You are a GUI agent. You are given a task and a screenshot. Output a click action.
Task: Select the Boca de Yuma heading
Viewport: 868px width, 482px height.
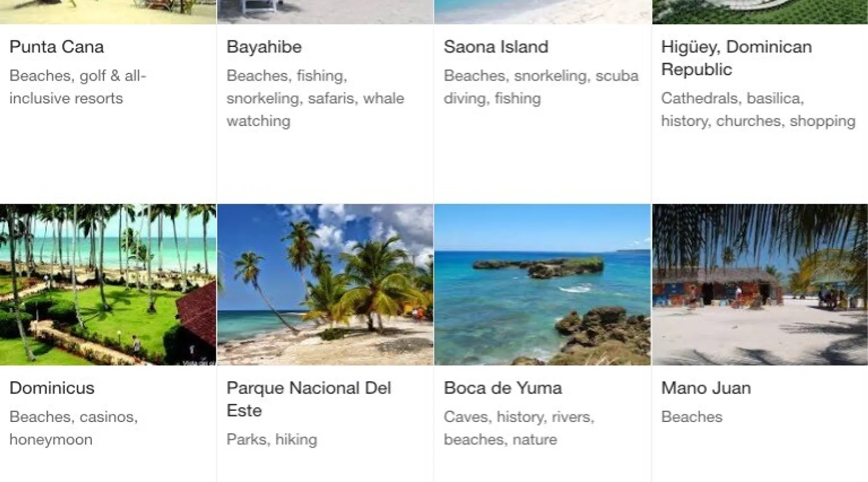[x=502, y=388]
